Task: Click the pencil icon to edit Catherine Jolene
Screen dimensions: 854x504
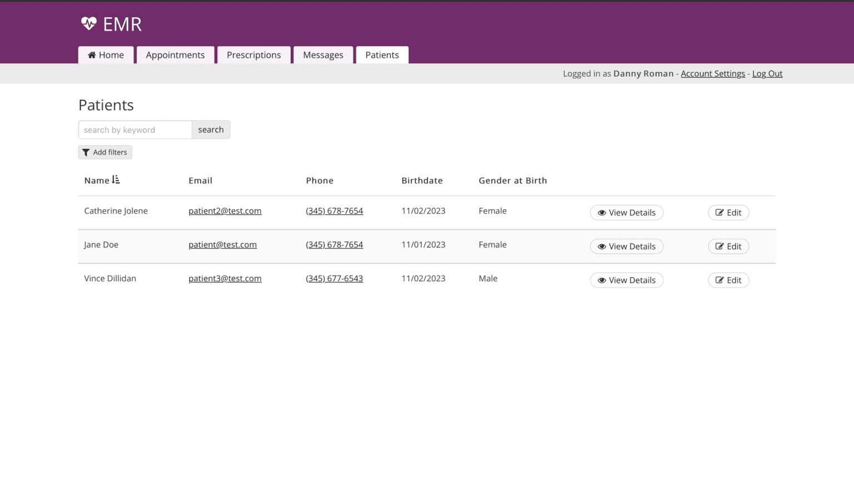Action: 720,212
